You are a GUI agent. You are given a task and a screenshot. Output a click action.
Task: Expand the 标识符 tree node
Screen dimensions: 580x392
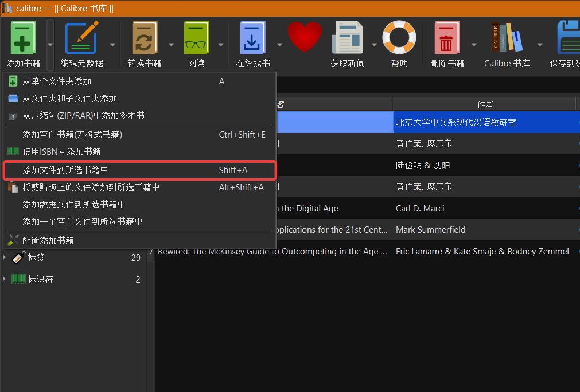5,279
